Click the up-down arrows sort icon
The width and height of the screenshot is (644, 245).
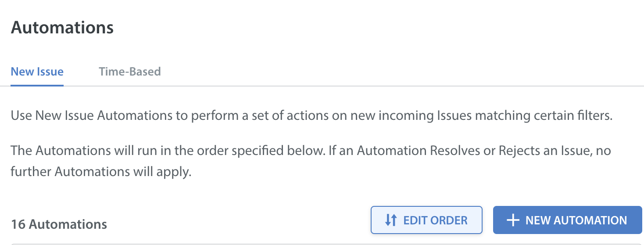pyautogui.click(x=390, y=220)
